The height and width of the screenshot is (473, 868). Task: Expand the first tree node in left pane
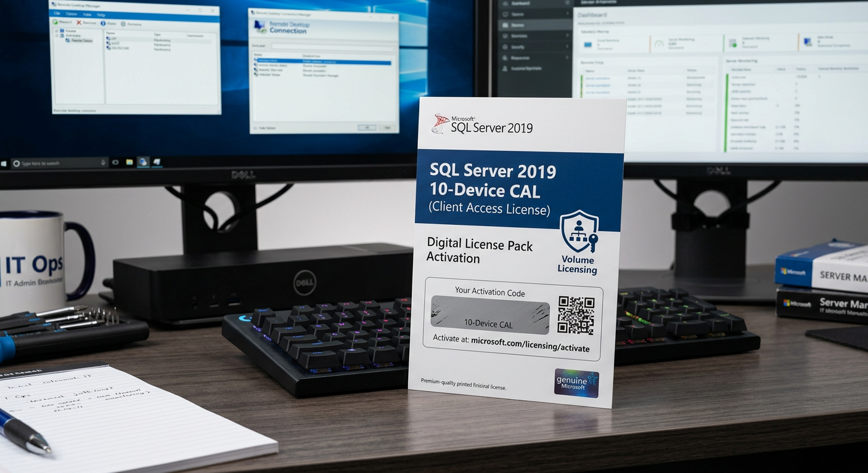[56, 31]
